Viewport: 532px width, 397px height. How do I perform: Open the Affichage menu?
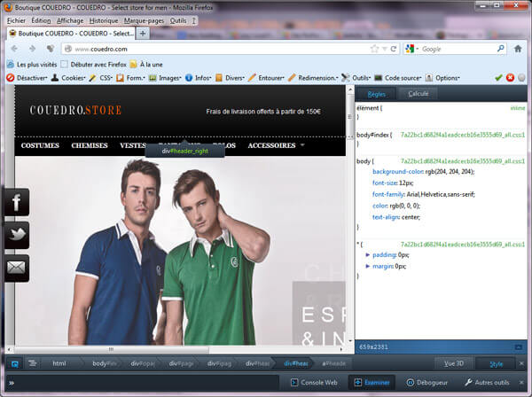pyautogui.click(x=70, y=20)
